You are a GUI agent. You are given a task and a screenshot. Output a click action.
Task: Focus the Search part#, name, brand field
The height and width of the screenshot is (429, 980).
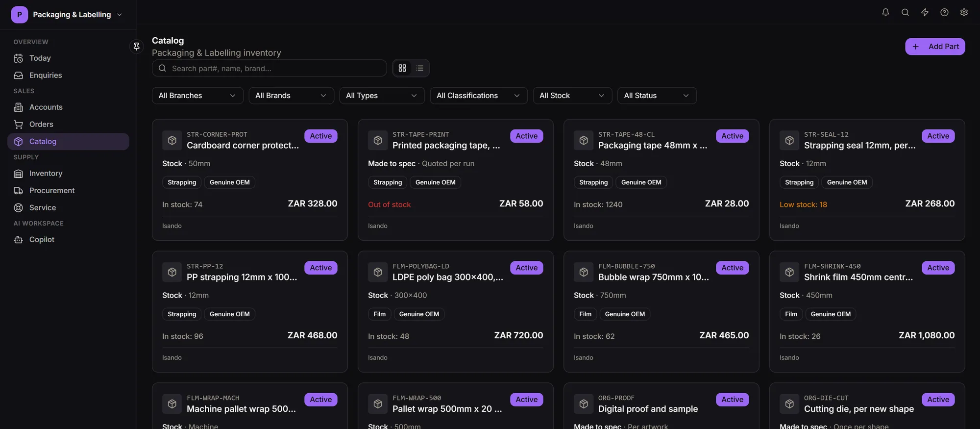pyautogui.click(x=269, y=68)
